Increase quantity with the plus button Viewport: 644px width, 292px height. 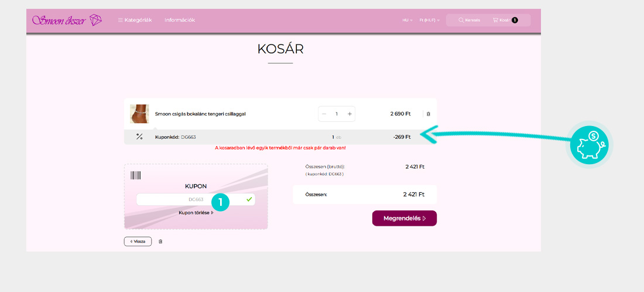pyautogui.click(x=350, y=114)
